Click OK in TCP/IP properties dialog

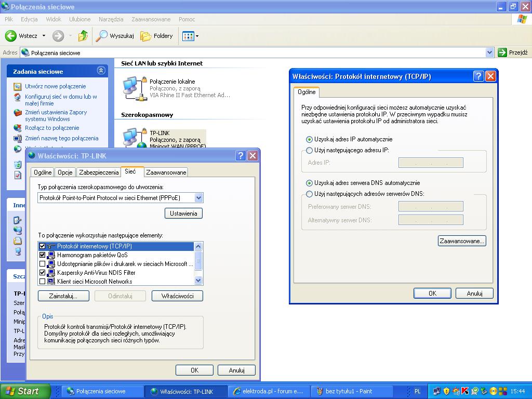[x=432, y=293]
